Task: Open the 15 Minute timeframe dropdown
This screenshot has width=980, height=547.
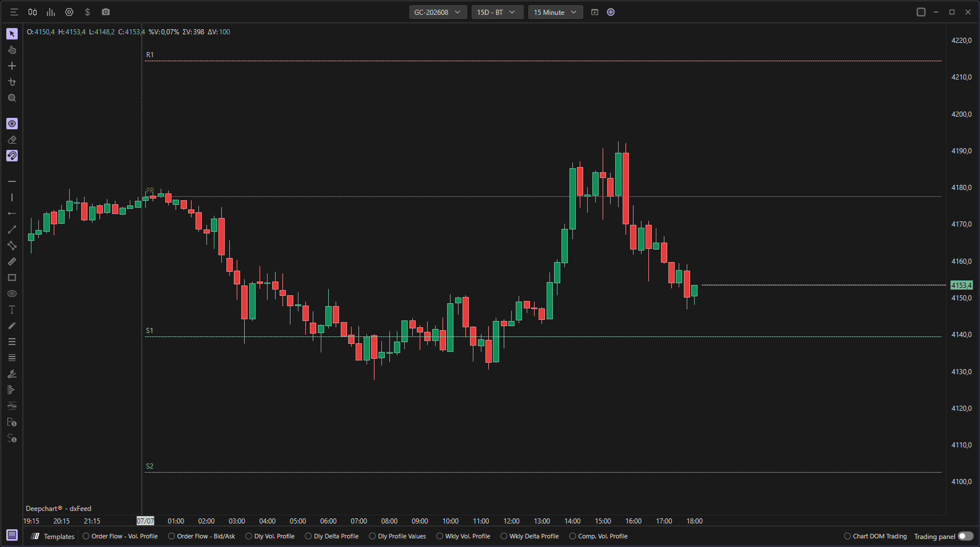Action: click(x=556, y=12)
